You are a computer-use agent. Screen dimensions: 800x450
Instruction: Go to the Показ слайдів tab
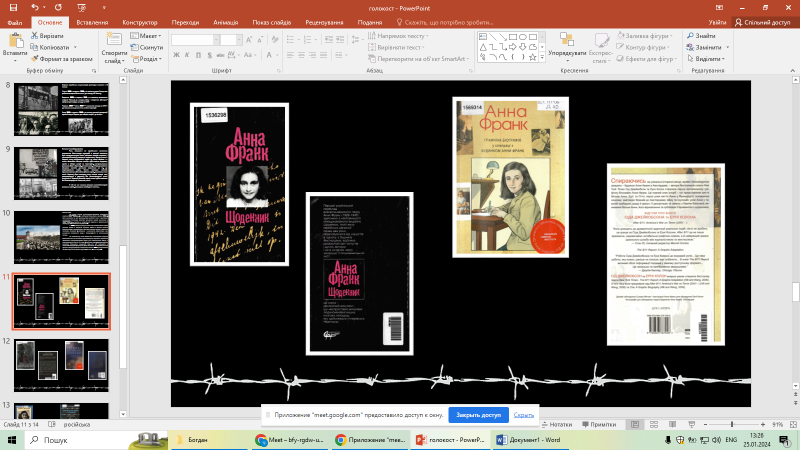pyautogui.click(x=271, y=22)
